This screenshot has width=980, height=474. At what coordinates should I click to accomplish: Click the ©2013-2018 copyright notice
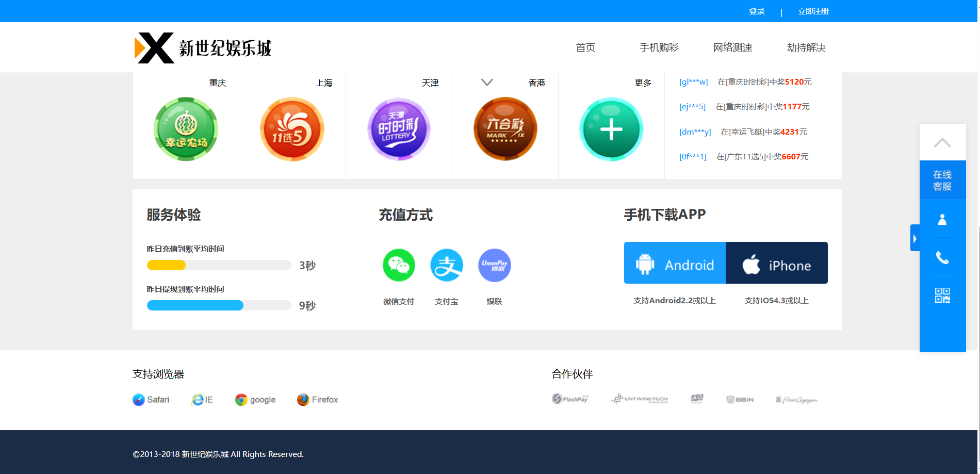pos(218,454)
